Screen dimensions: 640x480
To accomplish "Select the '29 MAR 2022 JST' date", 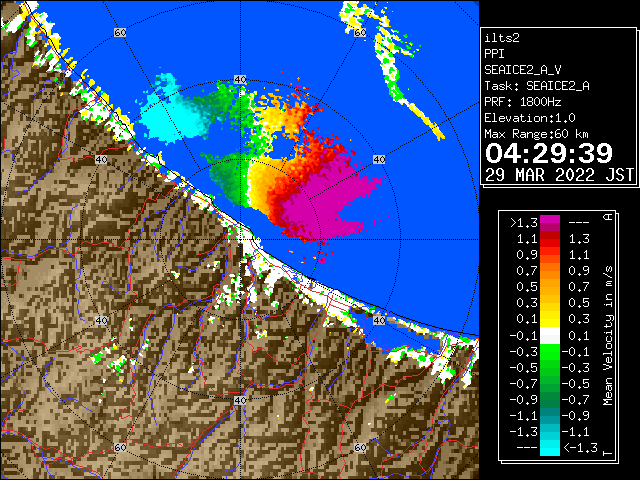I will [x=559, y=175].
